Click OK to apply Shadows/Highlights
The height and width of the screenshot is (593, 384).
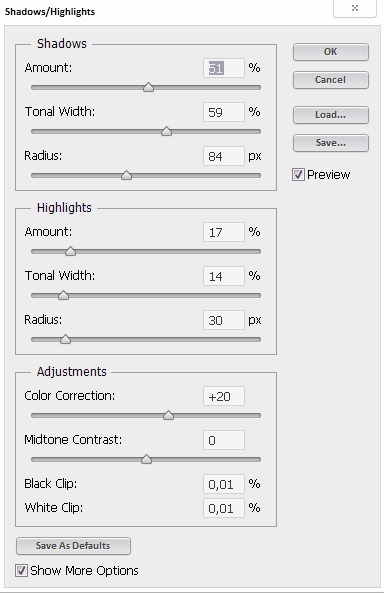(330, 52)
